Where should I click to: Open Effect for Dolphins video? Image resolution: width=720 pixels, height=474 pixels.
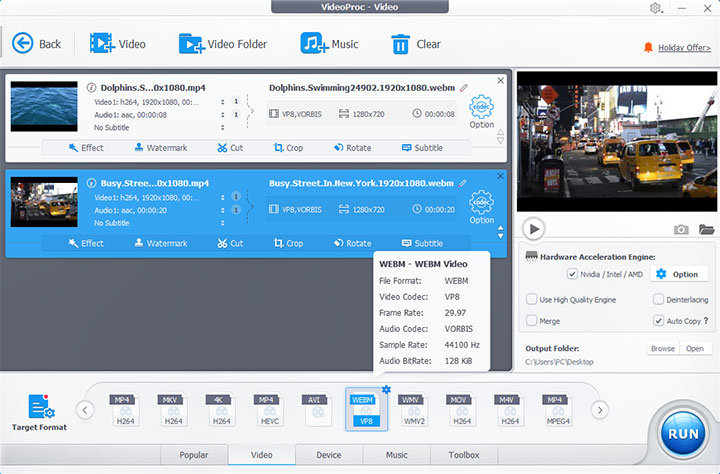click(x=86, y=147)
